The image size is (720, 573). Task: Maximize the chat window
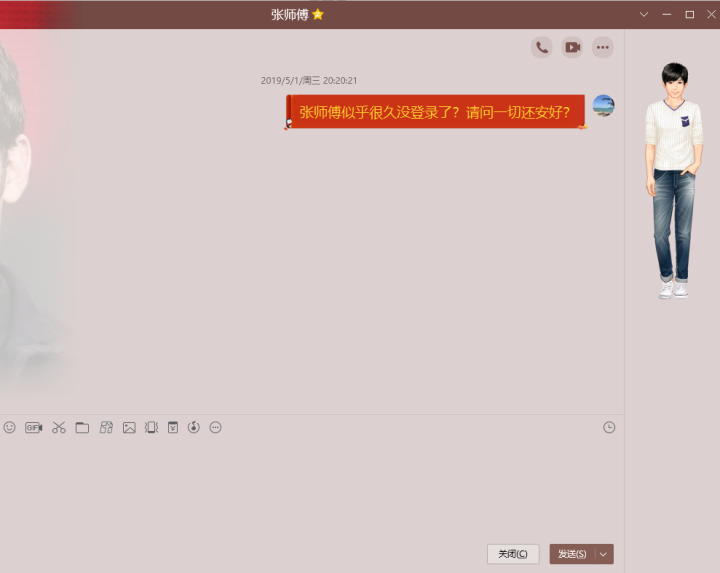[x=689, y=14]
